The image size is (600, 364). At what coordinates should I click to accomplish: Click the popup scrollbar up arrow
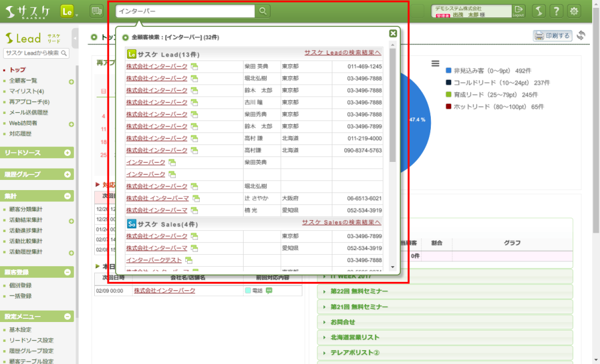click(392, 45)
